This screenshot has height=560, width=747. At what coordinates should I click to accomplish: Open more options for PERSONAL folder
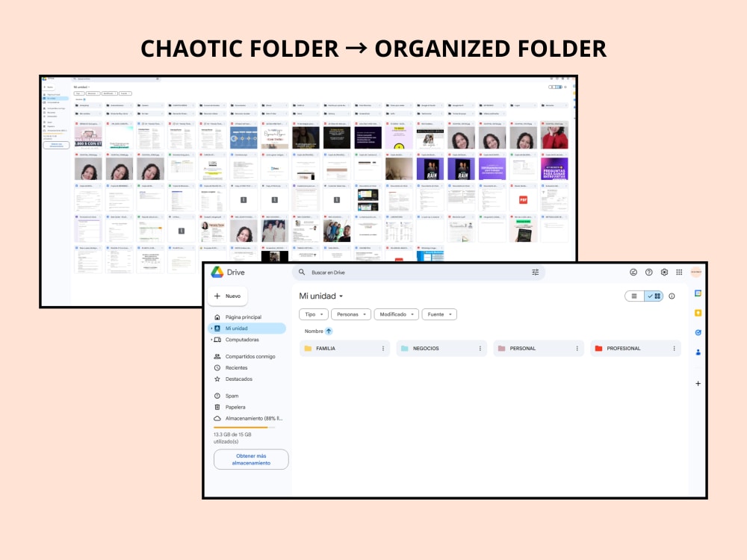point(577,349)
